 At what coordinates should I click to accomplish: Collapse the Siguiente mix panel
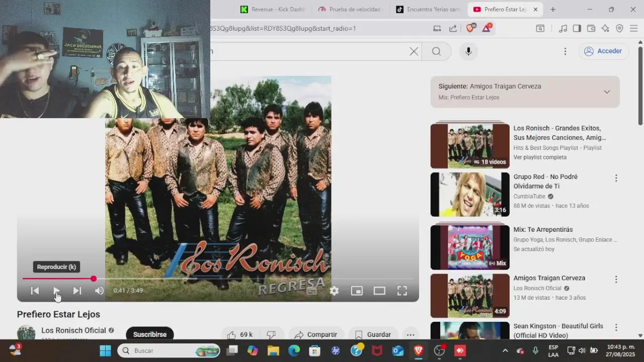pyautogui.click(x=607, y=92)
